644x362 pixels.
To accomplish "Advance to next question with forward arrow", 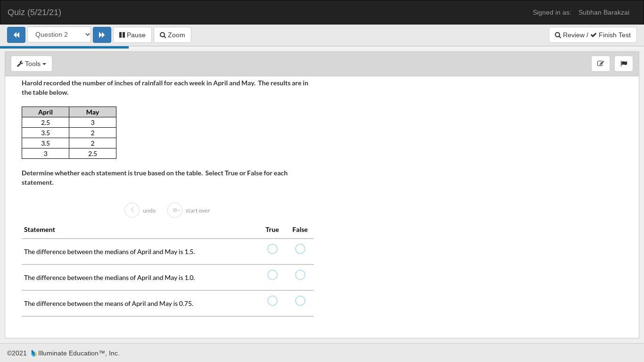I will tap(102, 35).
